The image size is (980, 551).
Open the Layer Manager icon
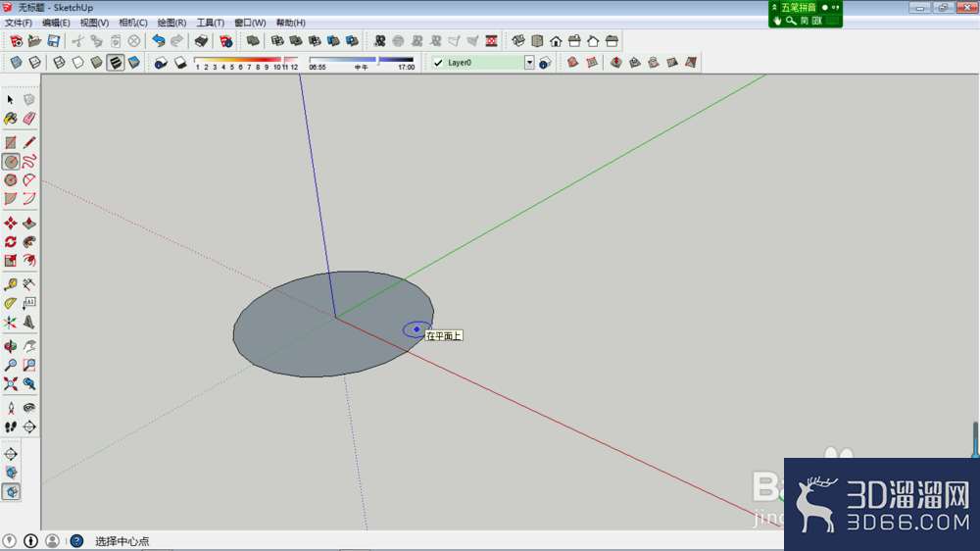(545, 63)
